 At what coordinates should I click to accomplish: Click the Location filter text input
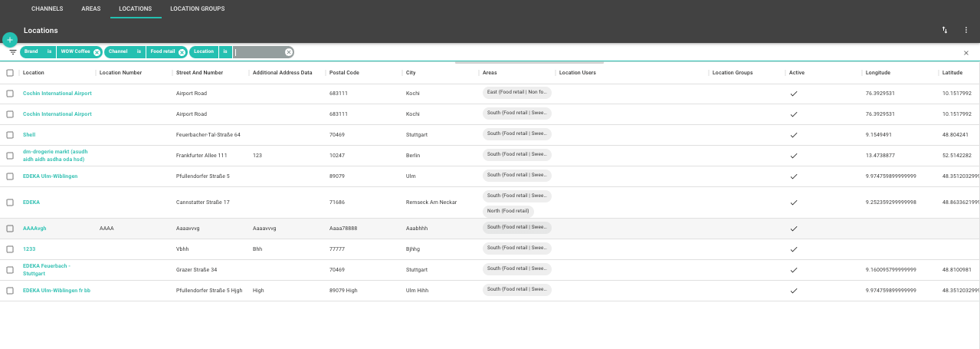click(x=259, y=52)
